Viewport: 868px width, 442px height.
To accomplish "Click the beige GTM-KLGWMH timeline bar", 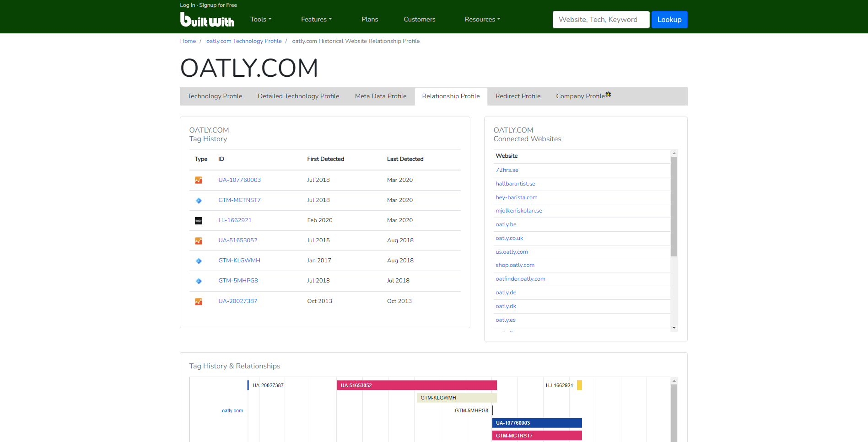I will click(457, 398).
